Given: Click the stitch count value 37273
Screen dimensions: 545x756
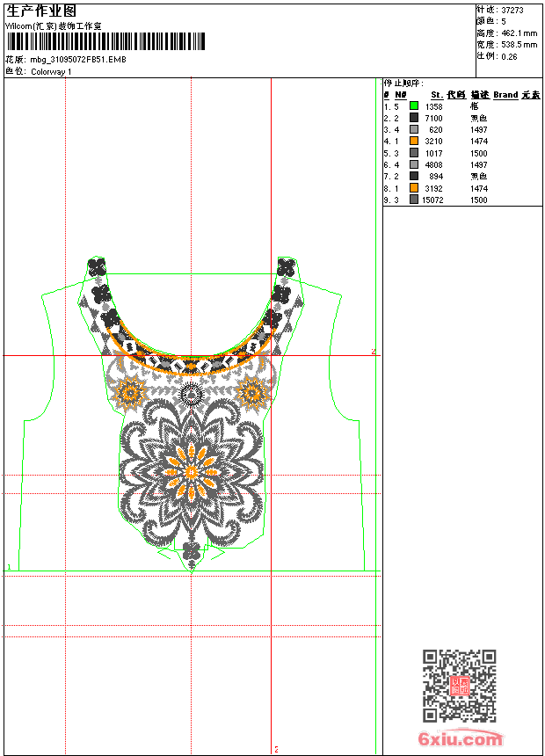Looking at the screenshot, I should tap(512, 10).
